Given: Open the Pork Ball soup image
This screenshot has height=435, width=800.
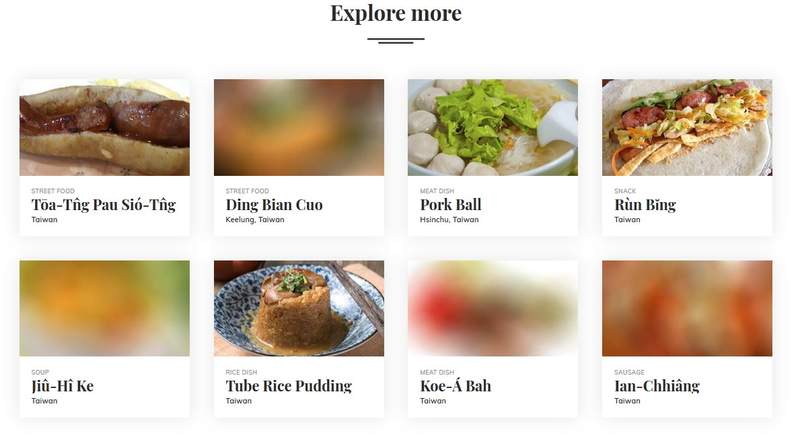Looking at the screenshot, I should point(493,127).
